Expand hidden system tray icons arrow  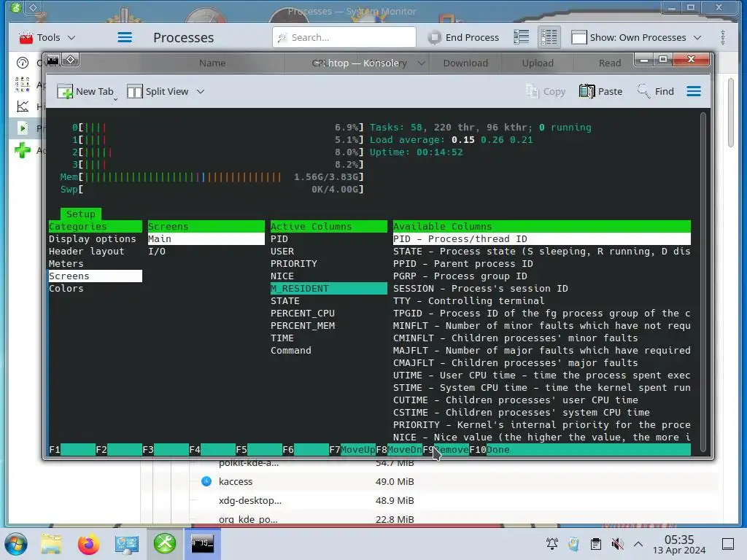638,544
